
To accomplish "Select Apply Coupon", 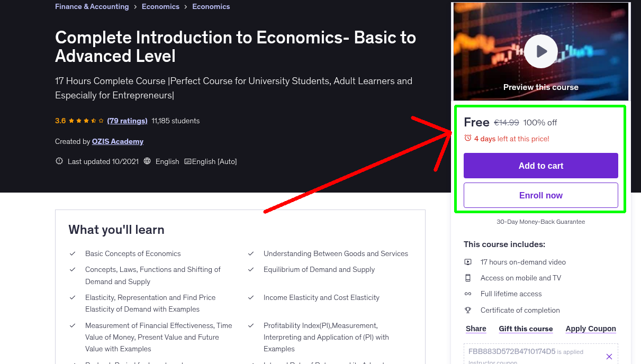I will pyautogui.click(x=590, y=329).
